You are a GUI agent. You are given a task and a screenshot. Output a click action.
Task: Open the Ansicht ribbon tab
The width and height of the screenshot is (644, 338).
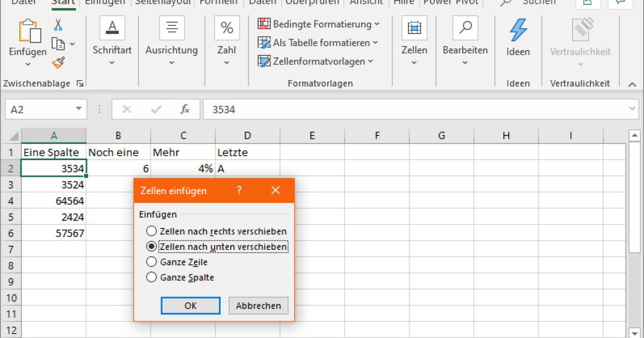tap(367, 2)
